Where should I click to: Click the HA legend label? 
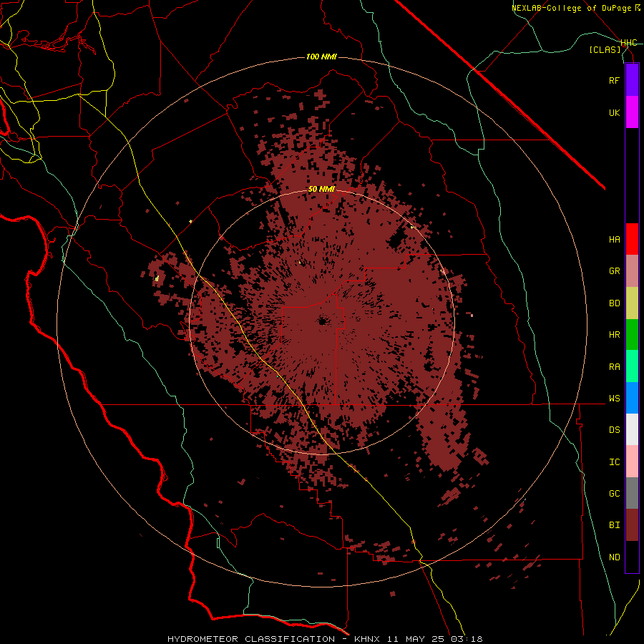pos(614,239)
